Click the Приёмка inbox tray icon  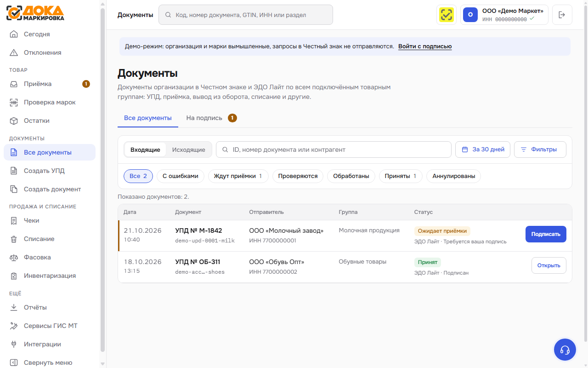coord(14,84)
